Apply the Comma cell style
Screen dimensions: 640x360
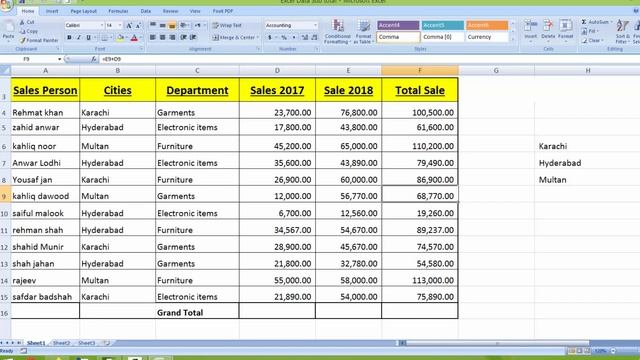pyautogui.click(x=398, y=37)
